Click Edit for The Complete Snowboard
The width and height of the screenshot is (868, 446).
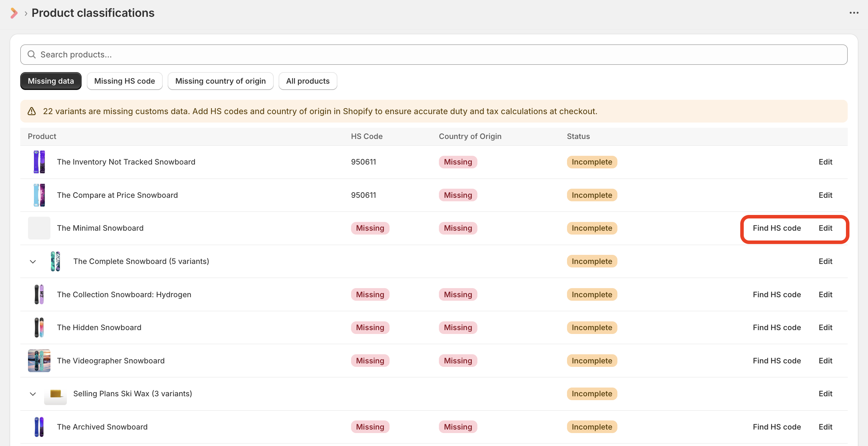pos(825,262)
